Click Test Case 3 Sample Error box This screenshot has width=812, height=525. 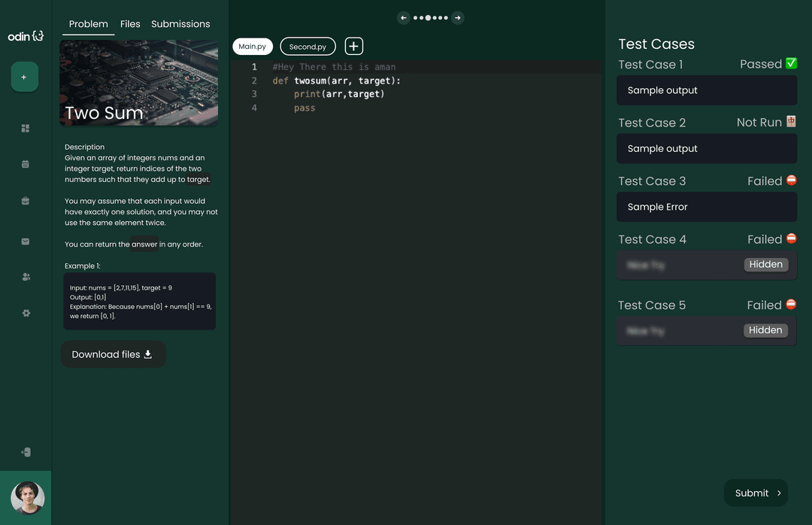click(x=706, y=207)
